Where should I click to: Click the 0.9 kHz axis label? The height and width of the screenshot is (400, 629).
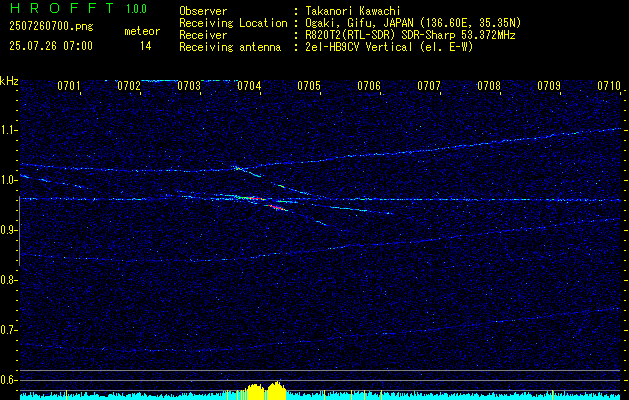click(x=9, y=230)
